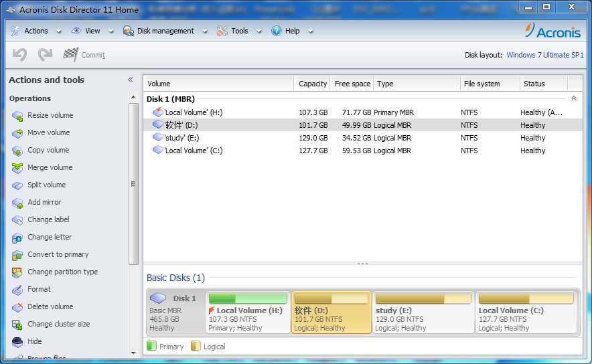Click the Commit button label

[x=93, y=55]
